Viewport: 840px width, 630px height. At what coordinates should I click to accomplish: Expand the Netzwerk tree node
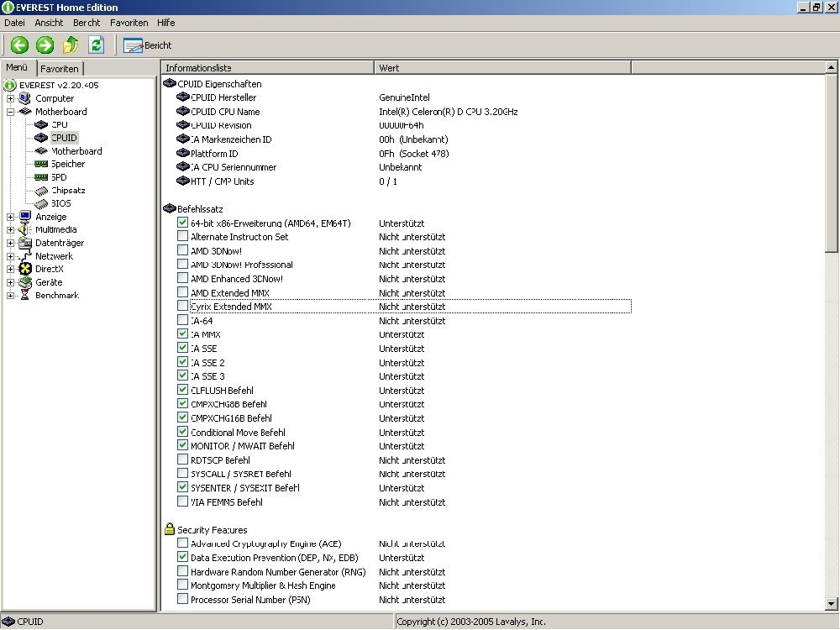pyautogui.click(x=11, y=256)
